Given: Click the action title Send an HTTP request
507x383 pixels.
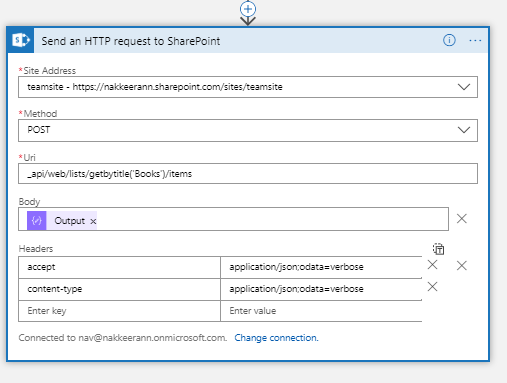Looking at the screenshot, I should pos(131,41).
